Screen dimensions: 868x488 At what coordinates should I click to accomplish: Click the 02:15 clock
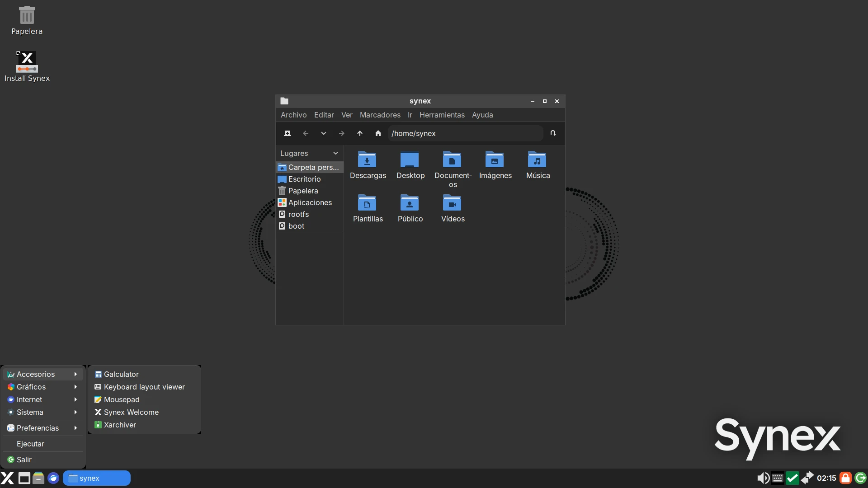[826, 478]
